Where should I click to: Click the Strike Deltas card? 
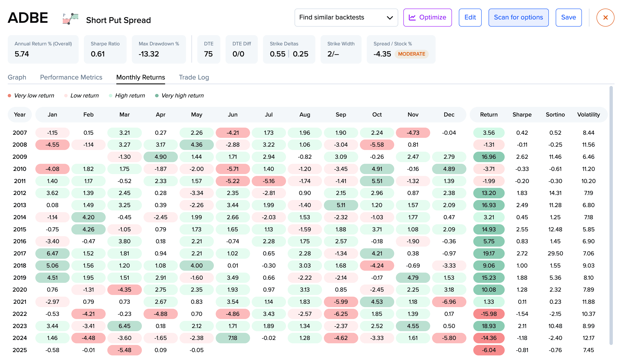289,49
